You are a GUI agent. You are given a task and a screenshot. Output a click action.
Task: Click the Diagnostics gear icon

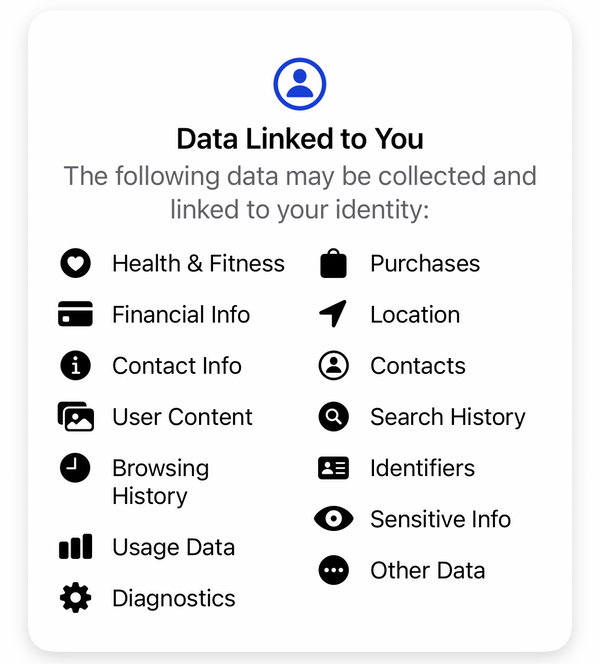[x=75, y=598]
